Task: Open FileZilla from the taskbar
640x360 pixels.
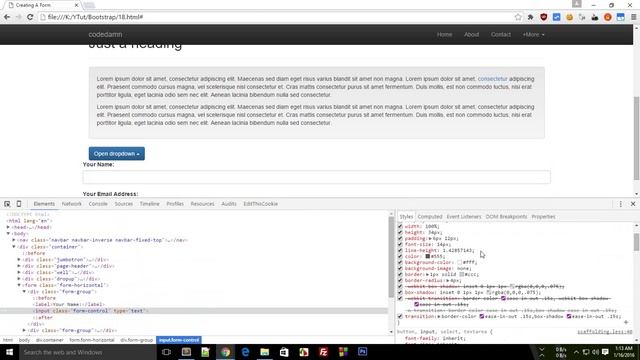Action: click(x=323, y=352)
